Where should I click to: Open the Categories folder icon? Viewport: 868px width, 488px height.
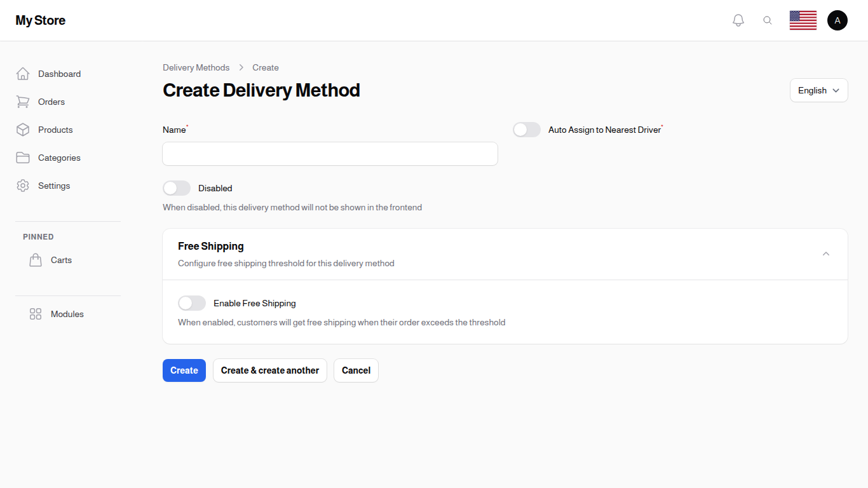tap(23, 158)
